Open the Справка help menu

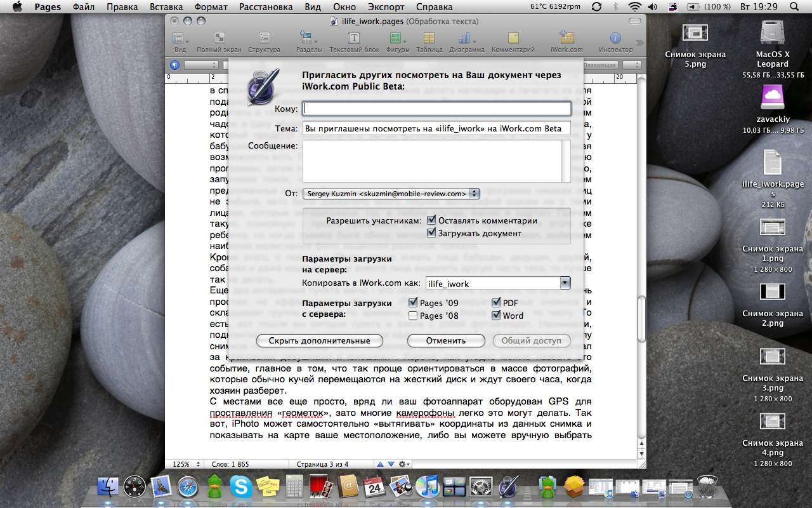[435, 6]
